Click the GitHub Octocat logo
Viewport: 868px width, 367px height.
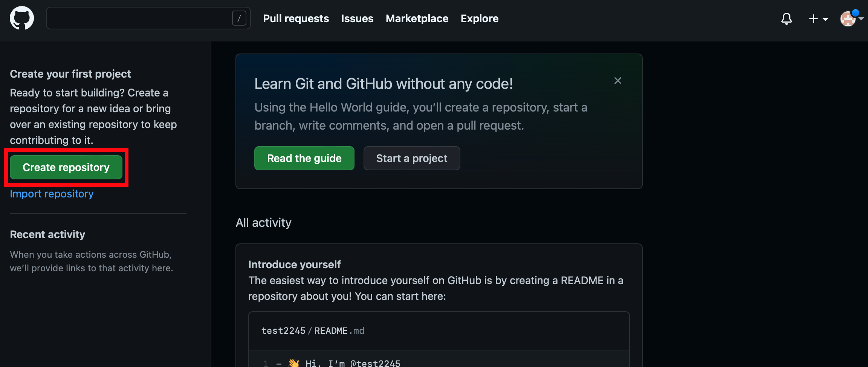[x=22, y=18]
